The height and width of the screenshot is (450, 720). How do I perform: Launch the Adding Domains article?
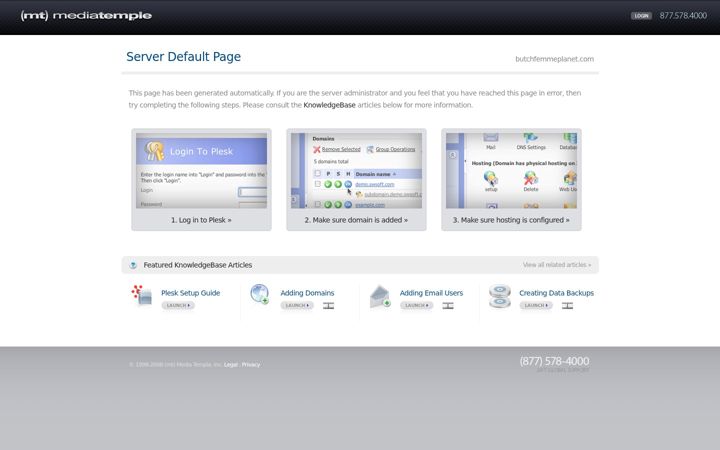(x=297, y=305)
